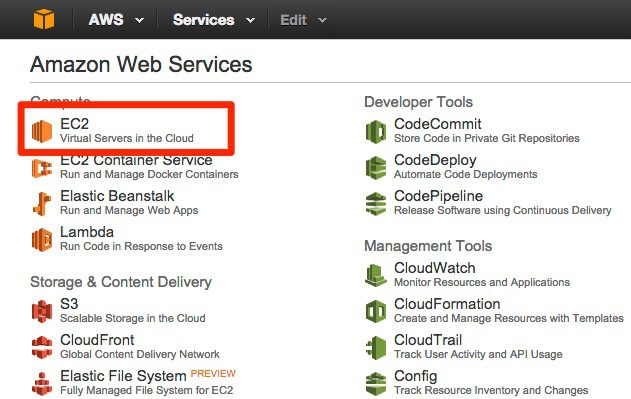Click 'Virtual Servers in the Cloud' text
Image resolution: width=631 pixels, height=399 pixels.
pos(127,138)
